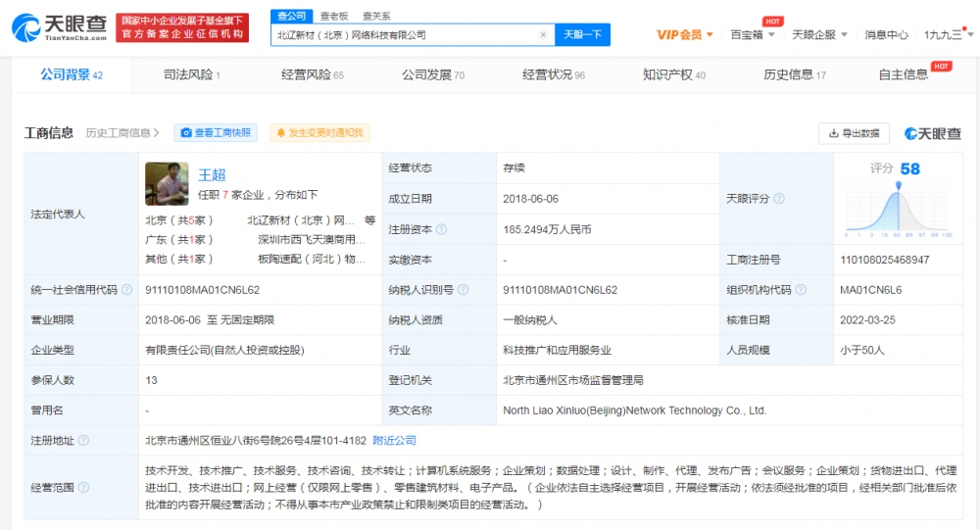
Task: Click organization code MA01CN6L6
Action: point(870,290)
